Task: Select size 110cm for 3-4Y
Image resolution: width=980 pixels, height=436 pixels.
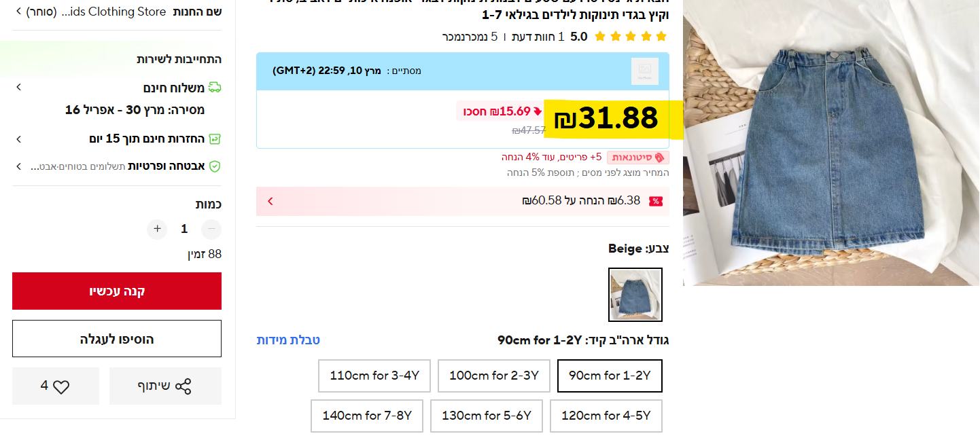Action: click(374, 376)
